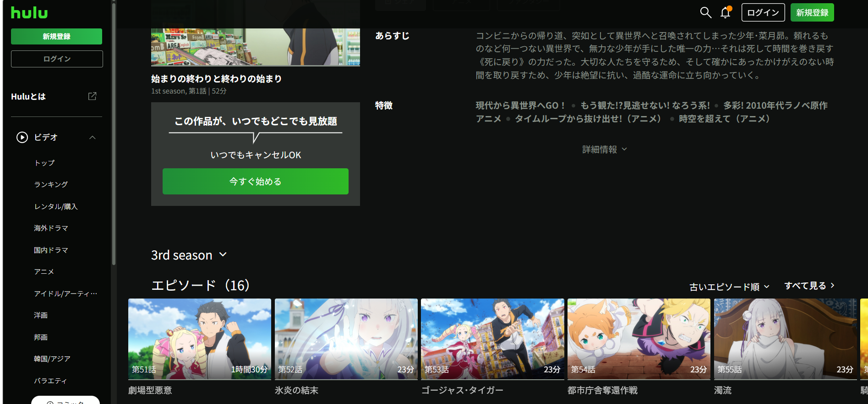The image size is (868, 404).
Task: Click episode title 劇場型悪意
Action: [150, 390]
